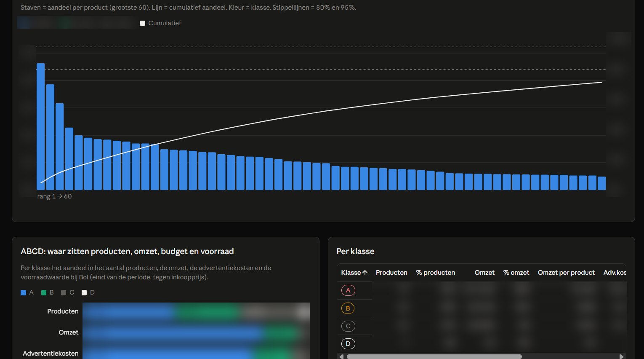Click the tallest rank 1 bar
Image resolution: width=644 pixels, height=359 pixels.
(x=40, y=126)
